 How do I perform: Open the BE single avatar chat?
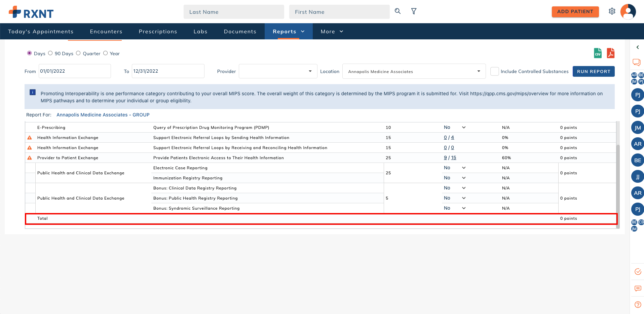[x=637, y=160]
